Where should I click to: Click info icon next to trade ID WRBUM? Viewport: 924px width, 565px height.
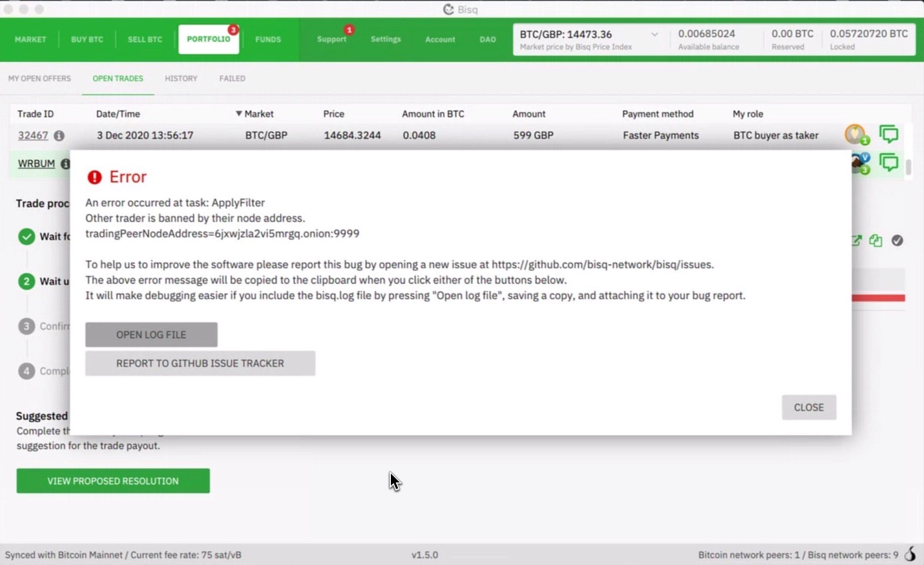tap(65, 164)
